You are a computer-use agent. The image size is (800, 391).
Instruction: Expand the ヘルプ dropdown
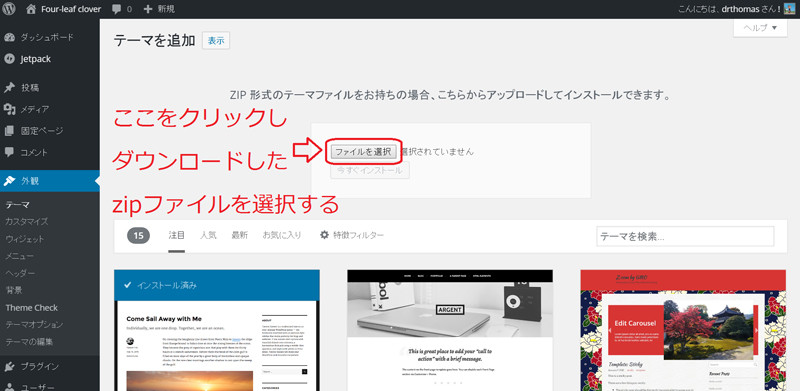click(x=760, y=28)
